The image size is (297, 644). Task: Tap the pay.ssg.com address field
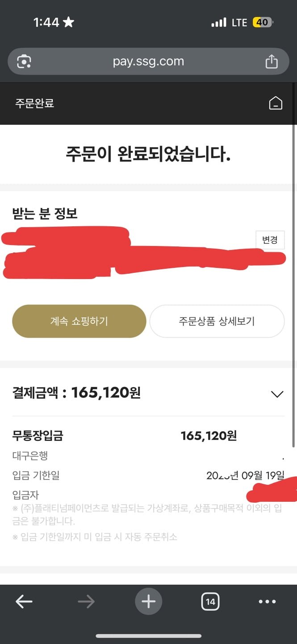coord(148,61)
